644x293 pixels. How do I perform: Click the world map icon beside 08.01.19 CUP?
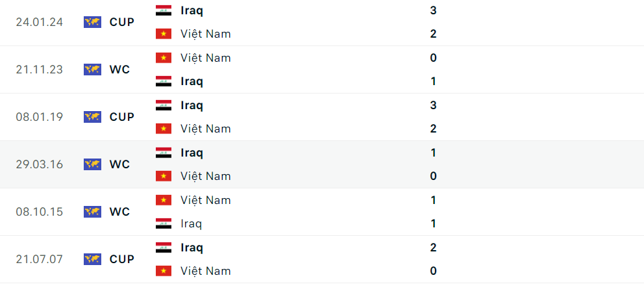tap(92, 117)
